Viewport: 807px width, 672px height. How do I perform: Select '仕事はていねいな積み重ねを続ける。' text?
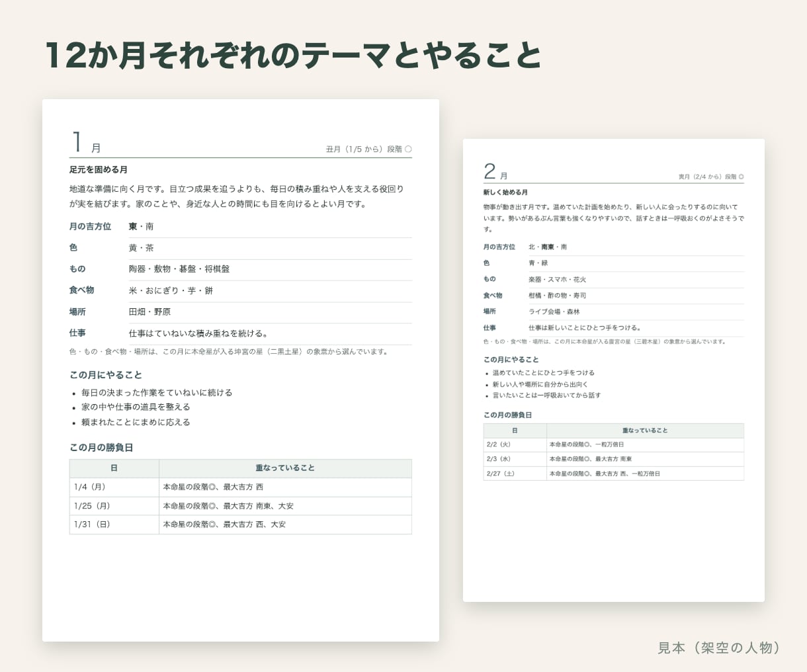198,333
